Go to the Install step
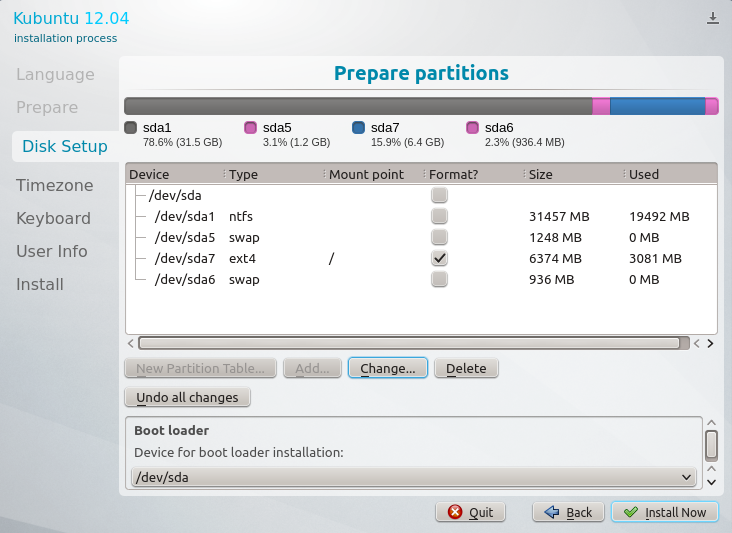This screenshot has width=732, height=533. (x=40, y=284)
